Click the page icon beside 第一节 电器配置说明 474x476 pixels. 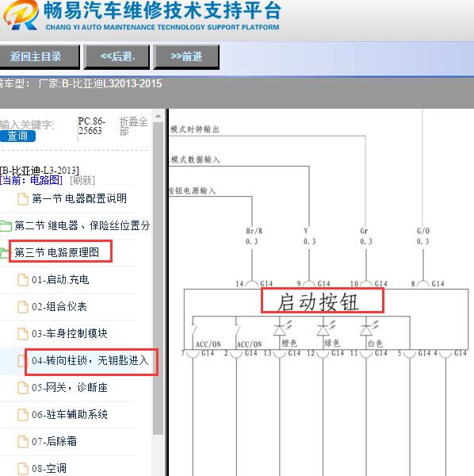click(23, 199)
